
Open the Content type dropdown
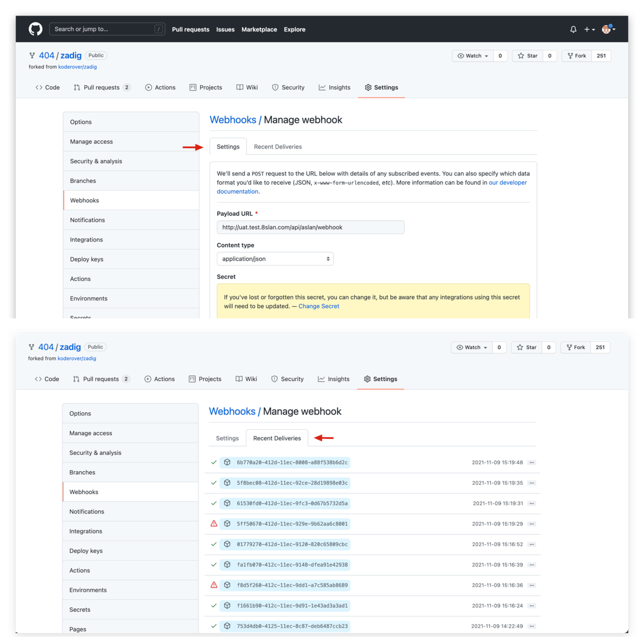point(275,259)
